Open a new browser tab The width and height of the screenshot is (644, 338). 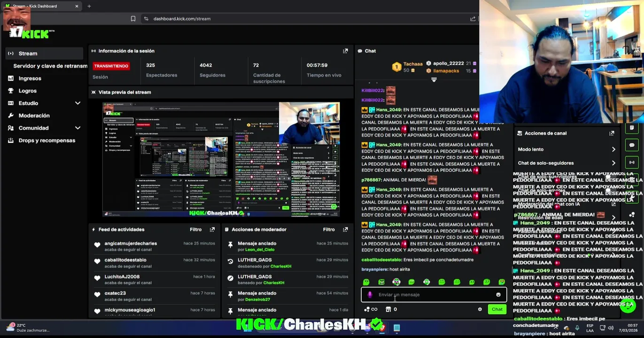point(89,6)
